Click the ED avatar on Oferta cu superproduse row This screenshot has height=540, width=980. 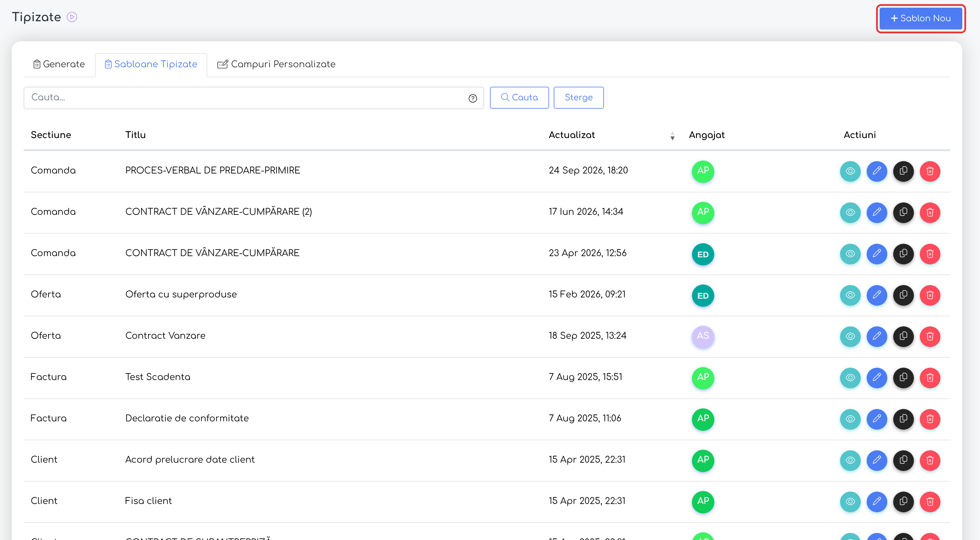coord(703,295)
